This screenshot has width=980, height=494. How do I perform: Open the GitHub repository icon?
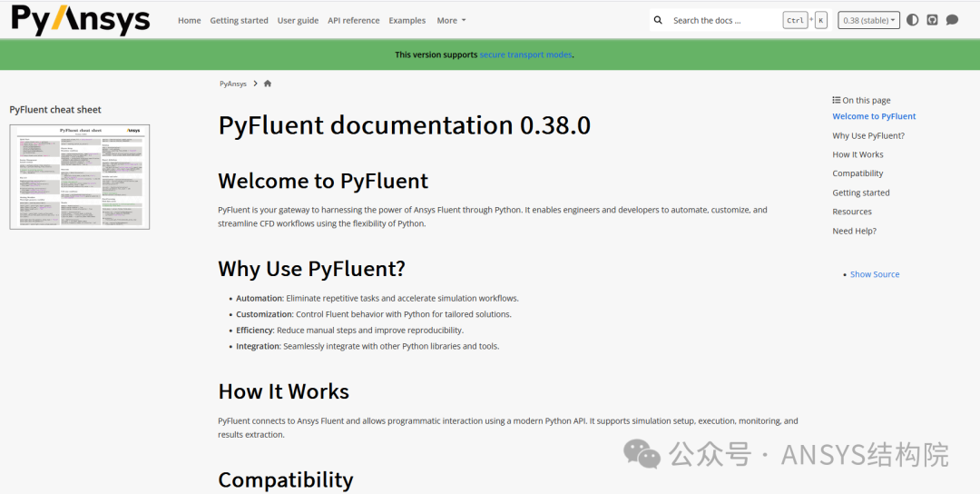tap(932, 20)
